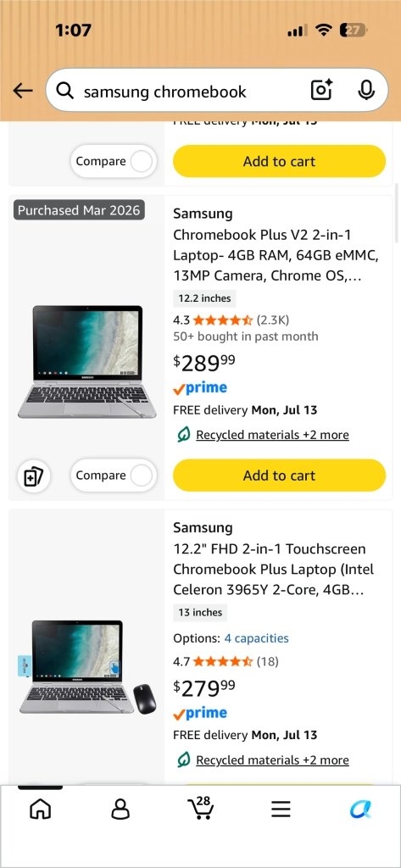Open the hamburger menu tab

click(281, 810)
